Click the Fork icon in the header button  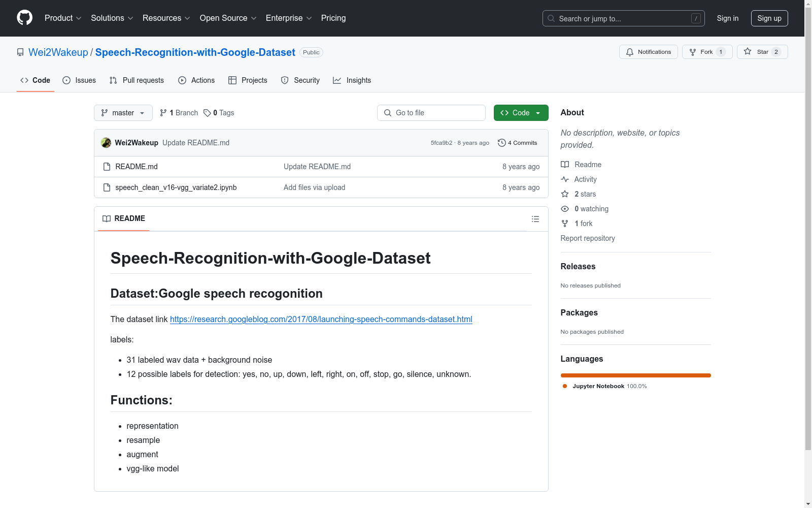[x=693, y=52]
